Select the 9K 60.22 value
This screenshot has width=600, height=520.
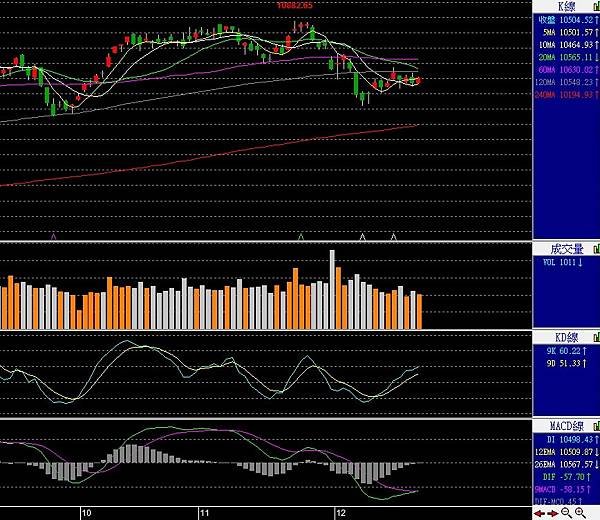566,351
